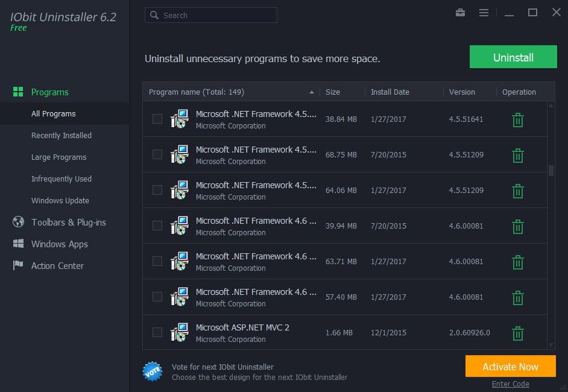Click trash icon for 63.71 MB .NET Framework
Viewport: 568px width, 392px height.
(x=517, y=262)
